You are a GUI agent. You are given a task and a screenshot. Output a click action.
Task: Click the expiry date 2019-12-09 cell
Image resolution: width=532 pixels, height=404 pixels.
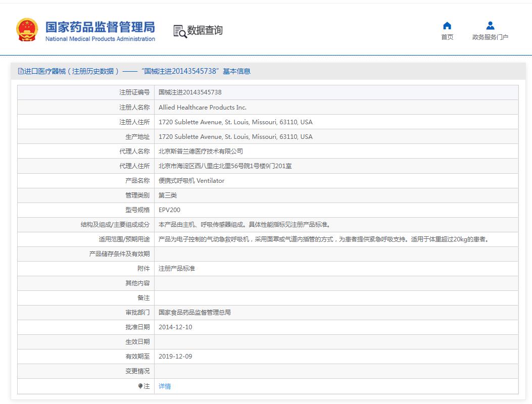(x=176, y=356)
